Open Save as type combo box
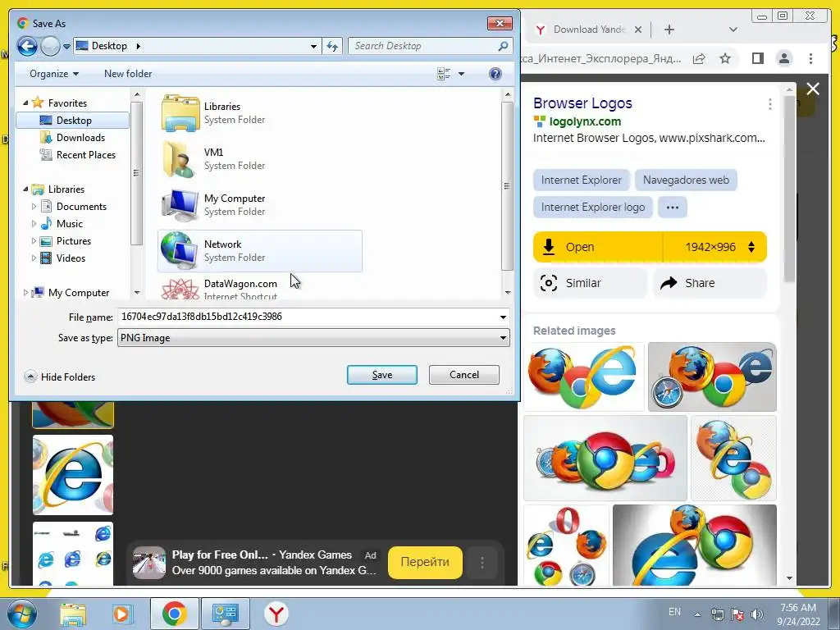Screen dimensions: 840x630 point(313,337)
